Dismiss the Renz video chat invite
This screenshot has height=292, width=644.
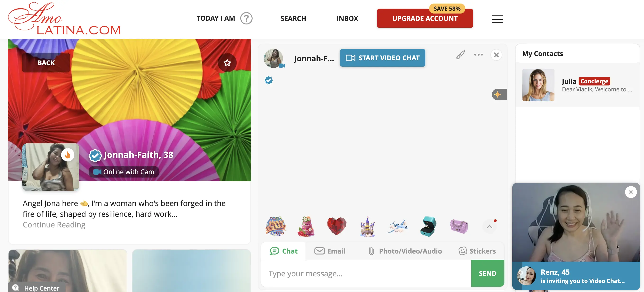pyautogui.click(x=631, y=192)
